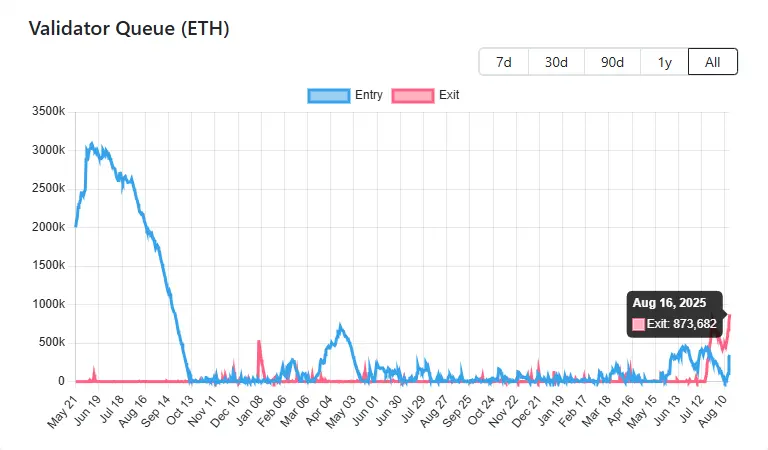Image resolution: width=768 pixels, height=450 pixels.
Task: Click the Jun 19 x-axis label
Action: click(89, 410)
